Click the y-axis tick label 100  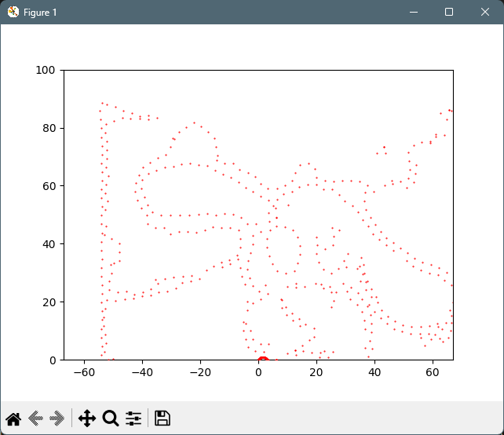(x=46, y=70)
